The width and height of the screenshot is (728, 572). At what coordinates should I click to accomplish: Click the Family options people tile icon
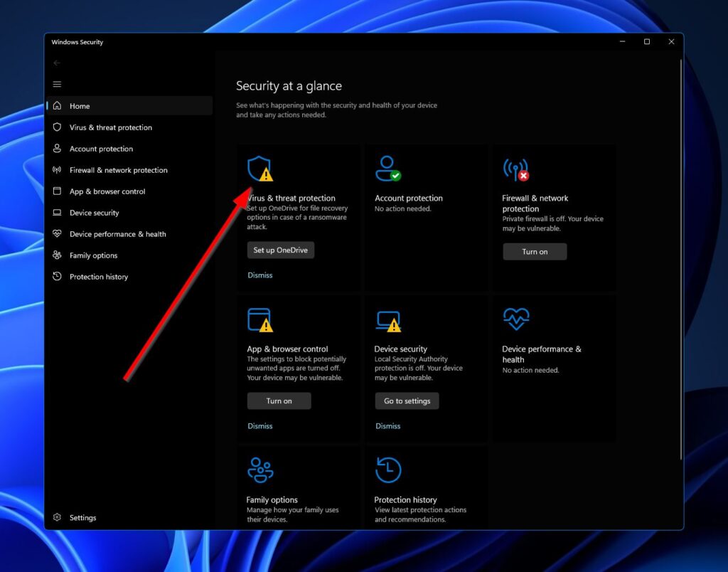point(259,470)
